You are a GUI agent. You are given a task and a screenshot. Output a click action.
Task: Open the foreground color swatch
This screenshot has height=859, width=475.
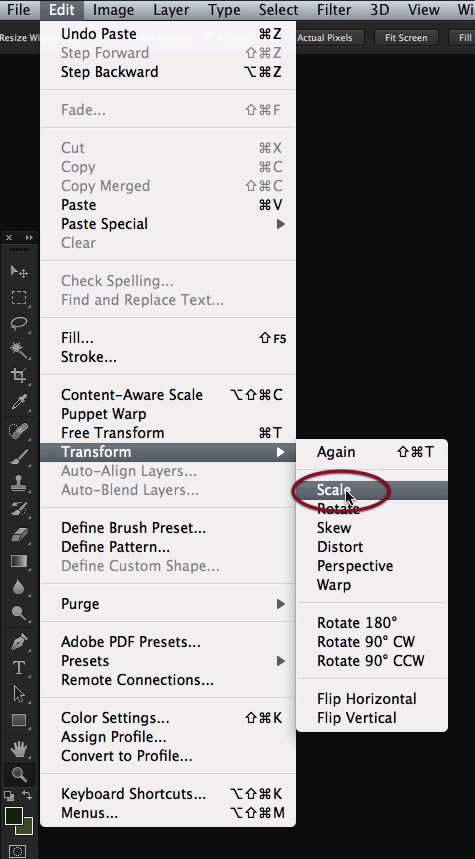13,816
